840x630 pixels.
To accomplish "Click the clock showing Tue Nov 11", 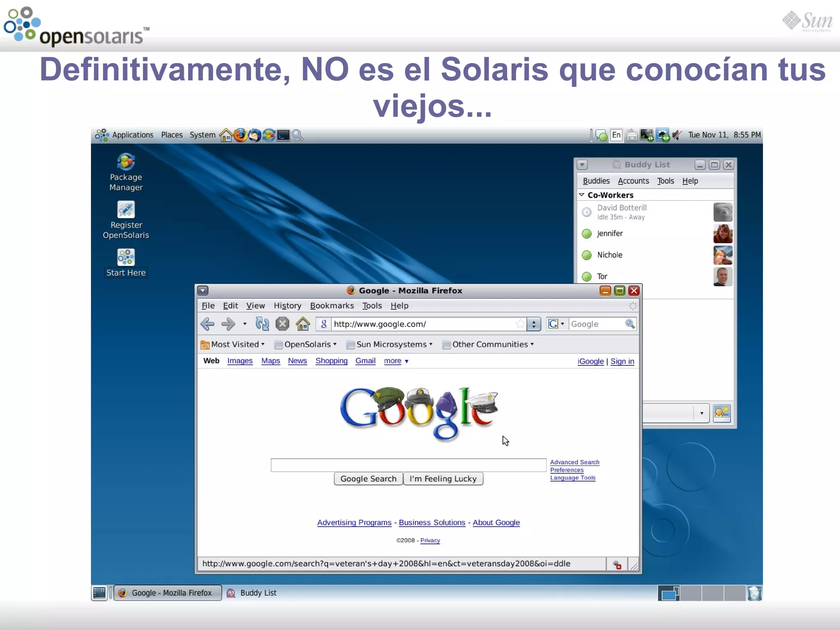I will click(724, 135).
